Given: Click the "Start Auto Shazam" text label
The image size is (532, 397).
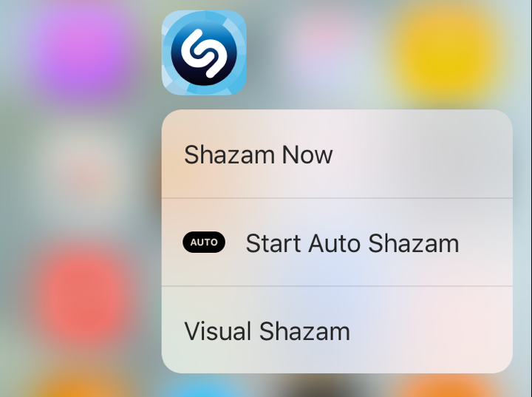Looking at the screenshot, I should coord(352,243).
